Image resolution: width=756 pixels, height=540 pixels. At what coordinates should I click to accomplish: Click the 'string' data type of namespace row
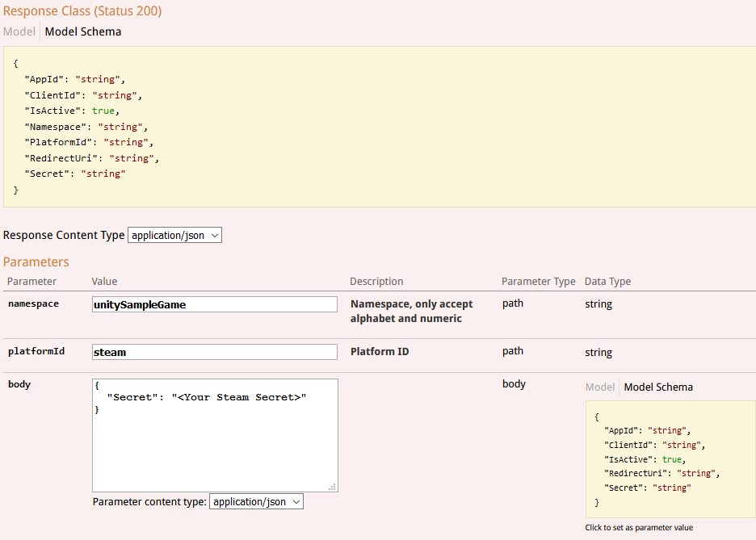[598, 304]
